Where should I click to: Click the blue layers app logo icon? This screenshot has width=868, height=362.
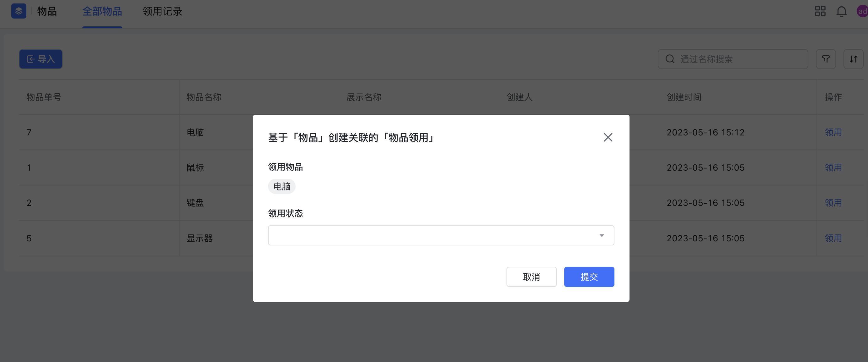[19, 11]
